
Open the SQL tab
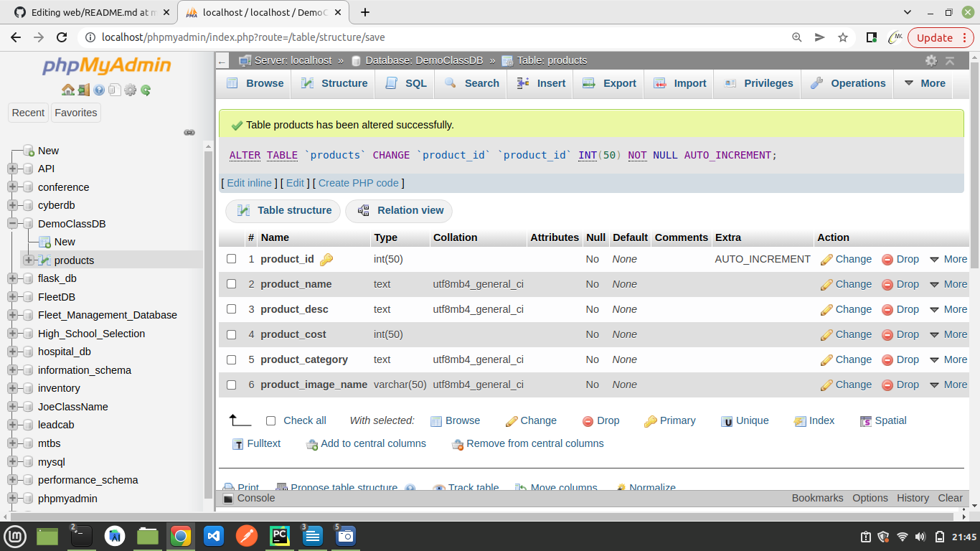point(406,83)
